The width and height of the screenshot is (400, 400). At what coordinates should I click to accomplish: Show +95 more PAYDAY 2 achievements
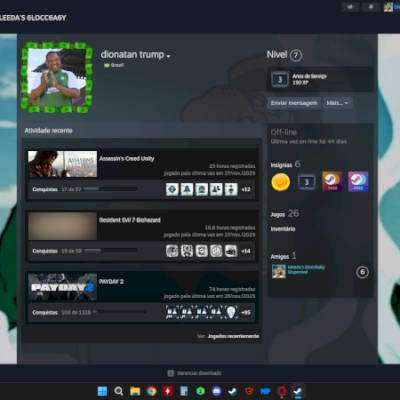tap(246, 312)
